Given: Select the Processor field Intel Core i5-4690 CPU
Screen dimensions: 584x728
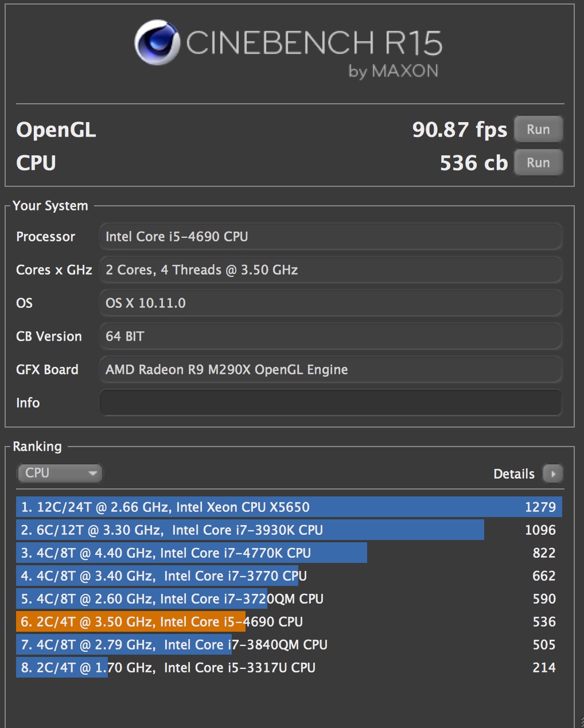Looking at the screenshot, I should [330, 237].
